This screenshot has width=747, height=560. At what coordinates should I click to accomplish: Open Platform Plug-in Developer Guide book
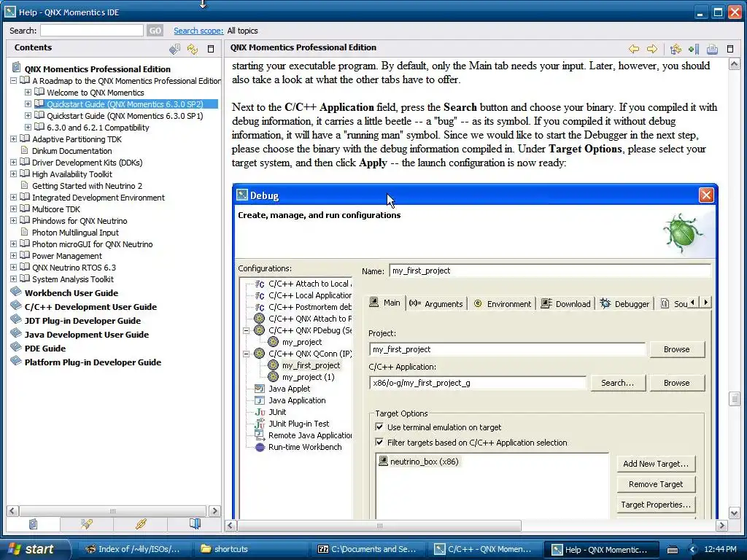click(x=93, y=362)
